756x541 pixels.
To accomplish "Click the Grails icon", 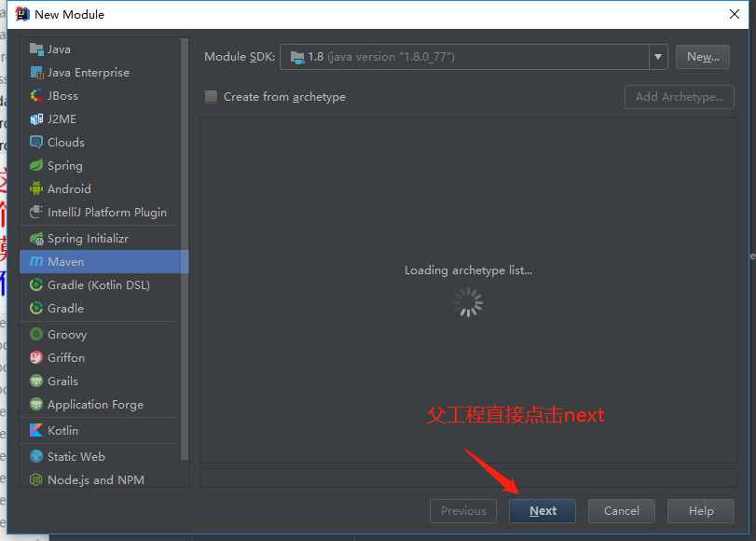I will click(36, 381).
